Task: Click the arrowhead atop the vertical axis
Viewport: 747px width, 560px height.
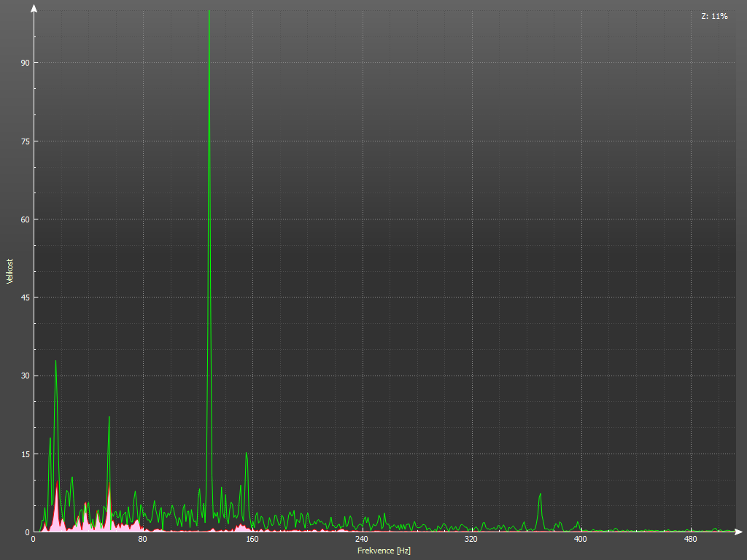Action: 34,8
